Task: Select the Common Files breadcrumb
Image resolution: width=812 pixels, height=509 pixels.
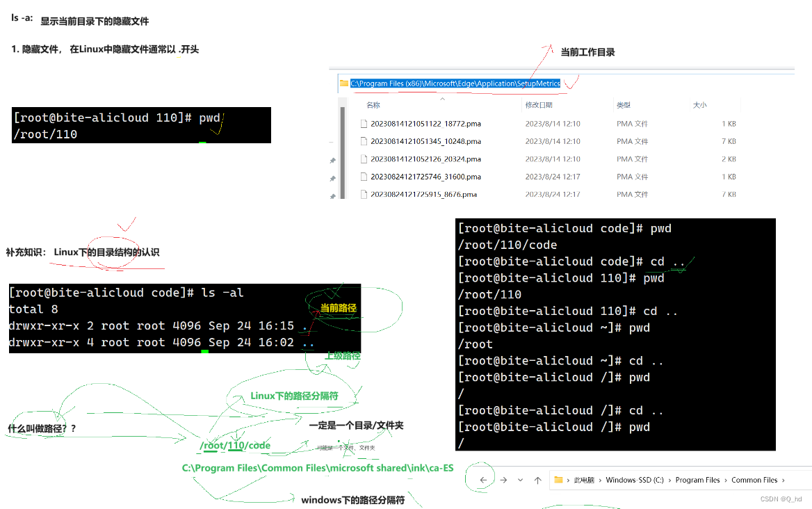Action: 754,480
